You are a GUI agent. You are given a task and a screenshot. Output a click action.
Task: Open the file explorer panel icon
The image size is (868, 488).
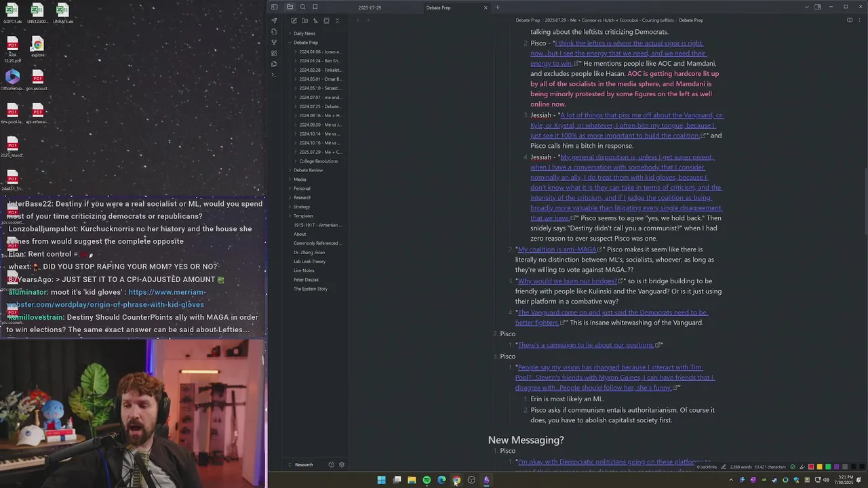(x=290, y=7)
